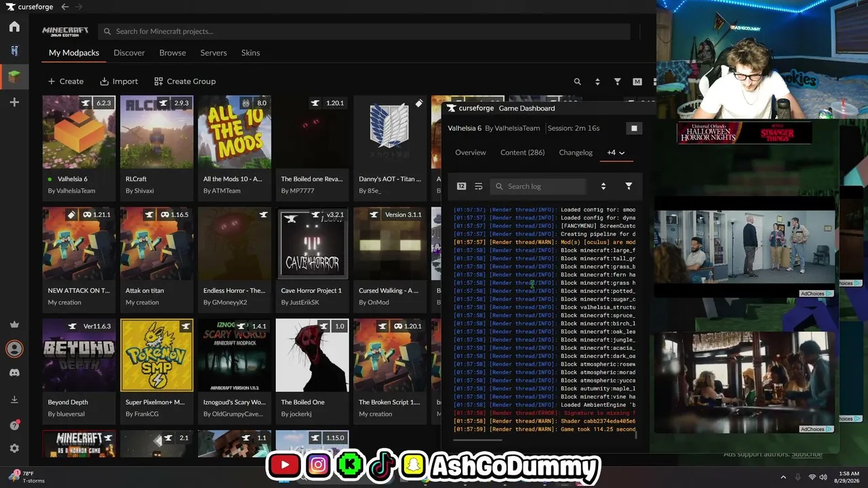Open the Wi-Fi network tray icon
The width and height of the screenshot is (868, 488).
point(812,477)
